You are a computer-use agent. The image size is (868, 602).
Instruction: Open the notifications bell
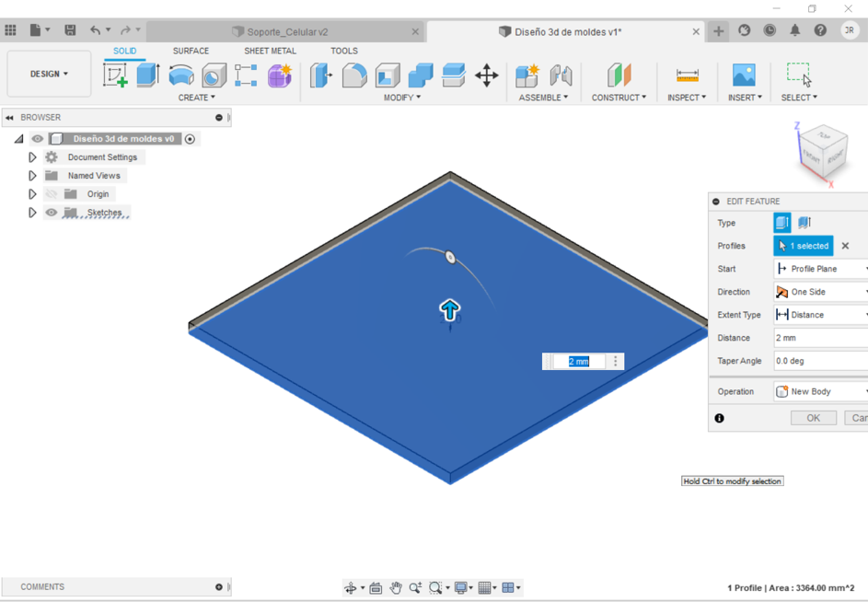795,30
